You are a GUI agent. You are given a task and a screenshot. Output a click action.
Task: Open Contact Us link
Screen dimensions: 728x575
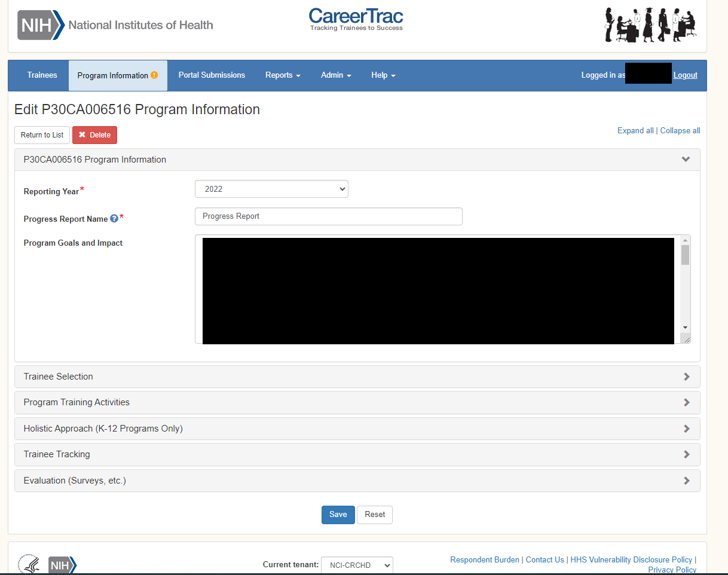[545, 560]
